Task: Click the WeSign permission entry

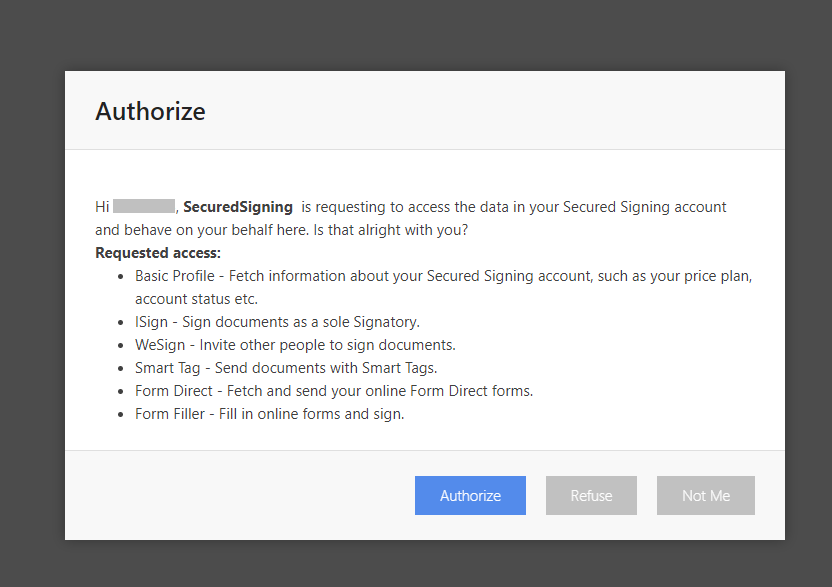Action: tap(295, 345)
